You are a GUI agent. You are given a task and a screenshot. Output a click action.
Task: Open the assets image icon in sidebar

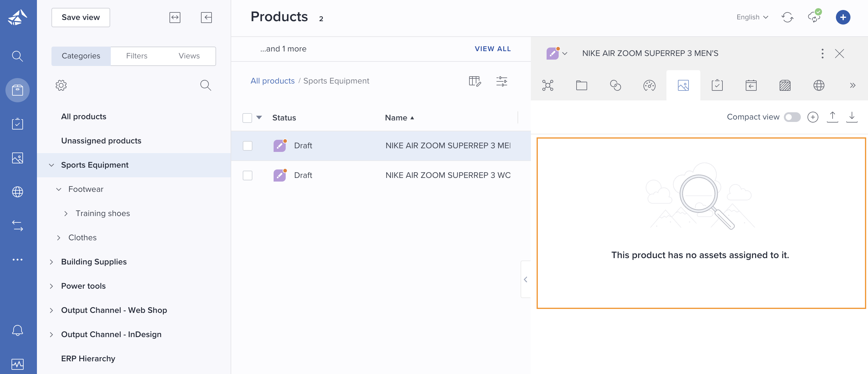tap(18, 158)
